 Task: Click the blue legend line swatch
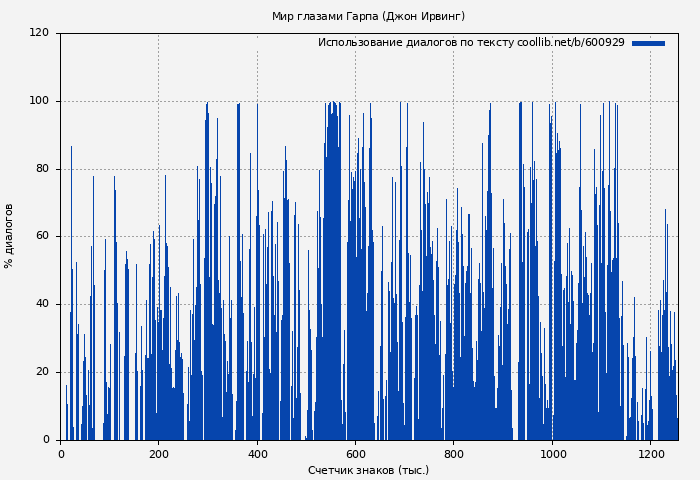coord(648,43)
